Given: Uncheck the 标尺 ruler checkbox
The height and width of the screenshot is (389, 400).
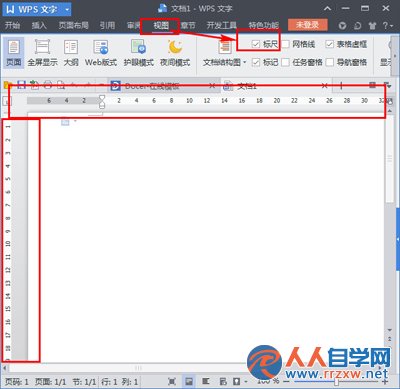Looking at the screenshot, I should (x=256, y=44).
